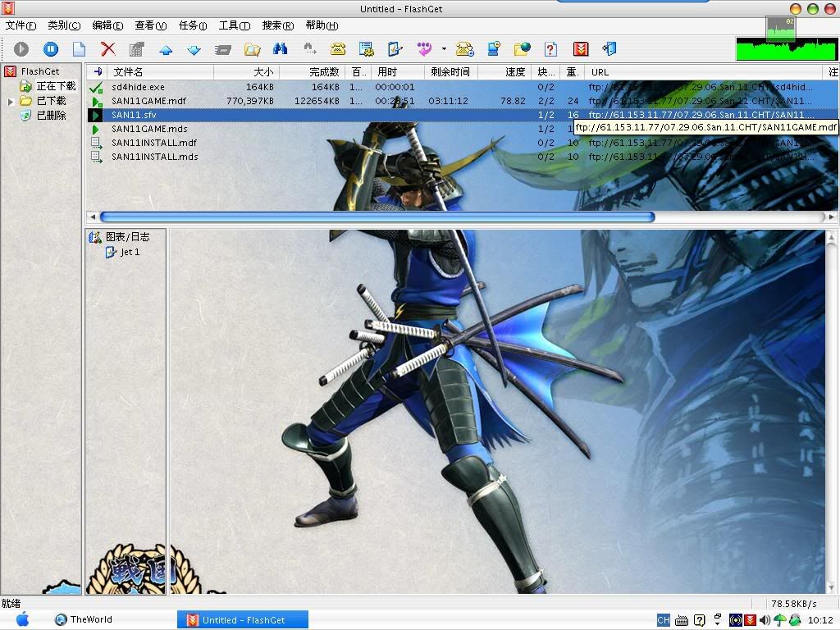
Task: Open the 搜索(R) menu
Action: click(x=278, y=25)
